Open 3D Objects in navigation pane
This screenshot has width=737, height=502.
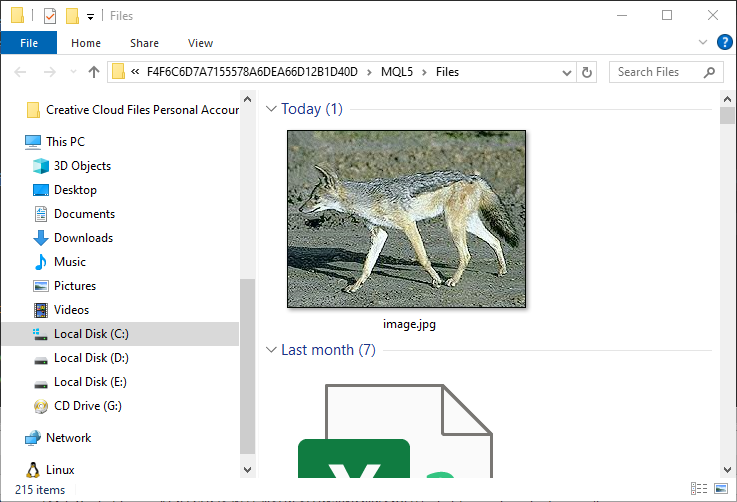coord(82,166)
